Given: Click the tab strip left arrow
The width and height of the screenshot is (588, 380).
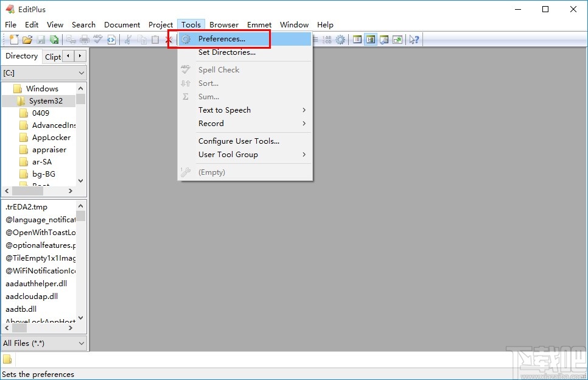Looking at the screenshot, I should tap(68, 56).
